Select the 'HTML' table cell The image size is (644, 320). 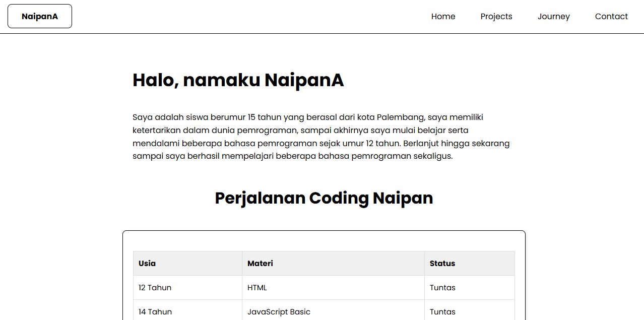(x=256, y=287)
